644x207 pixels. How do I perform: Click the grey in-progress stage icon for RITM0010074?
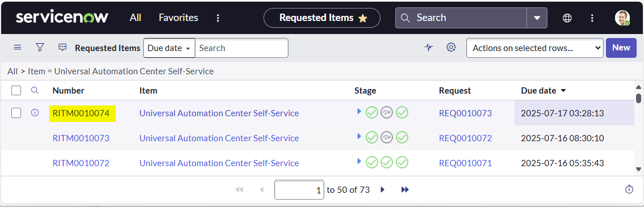[x=387, y=112]
